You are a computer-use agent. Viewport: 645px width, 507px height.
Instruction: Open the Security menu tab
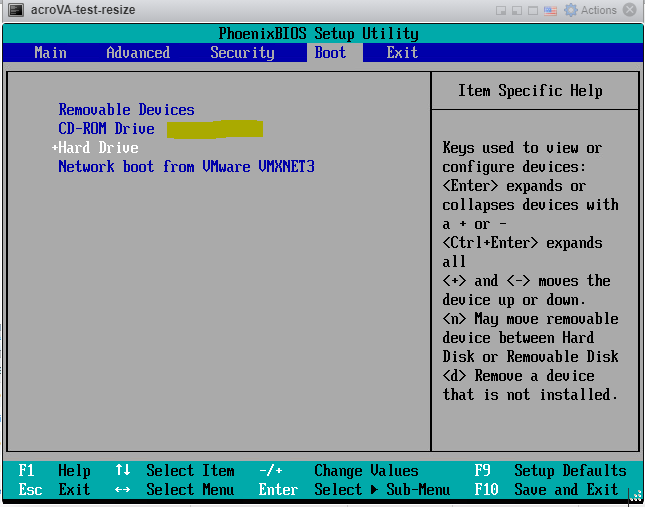242,53
